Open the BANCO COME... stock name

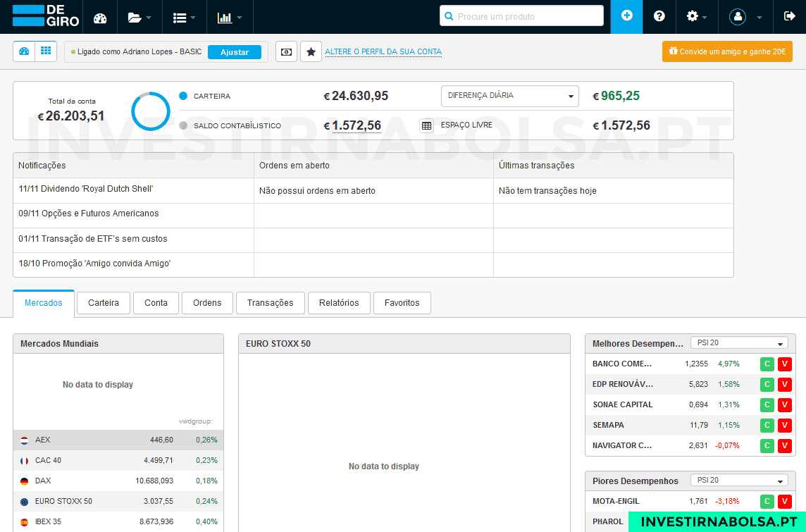coord(622,364)
